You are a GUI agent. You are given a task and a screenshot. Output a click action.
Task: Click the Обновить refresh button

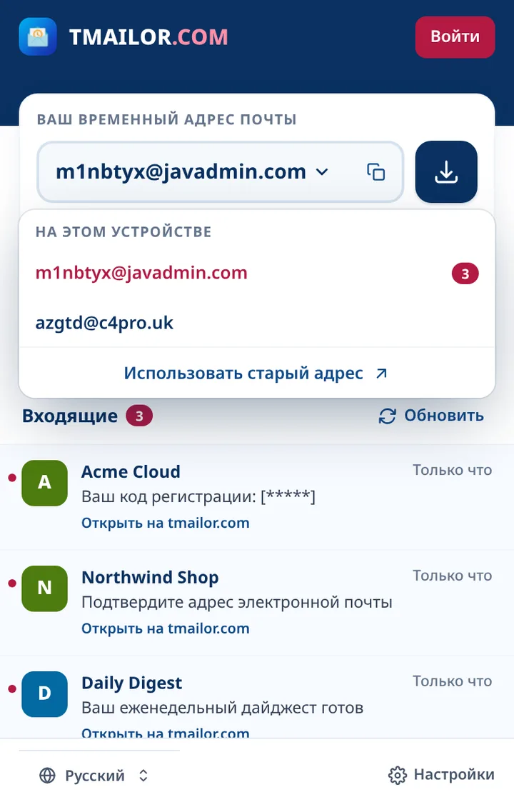pos(431,416)
